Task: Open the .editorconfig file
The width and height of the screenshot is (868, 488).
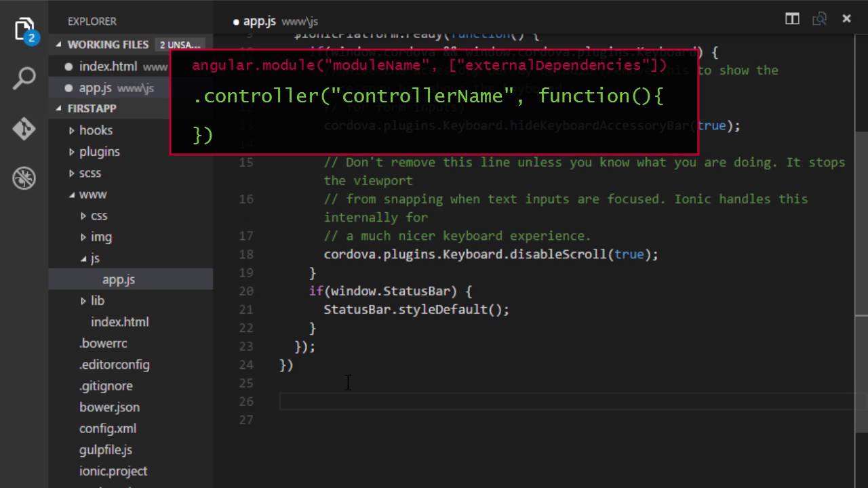Action: click(x=115, y=365)
